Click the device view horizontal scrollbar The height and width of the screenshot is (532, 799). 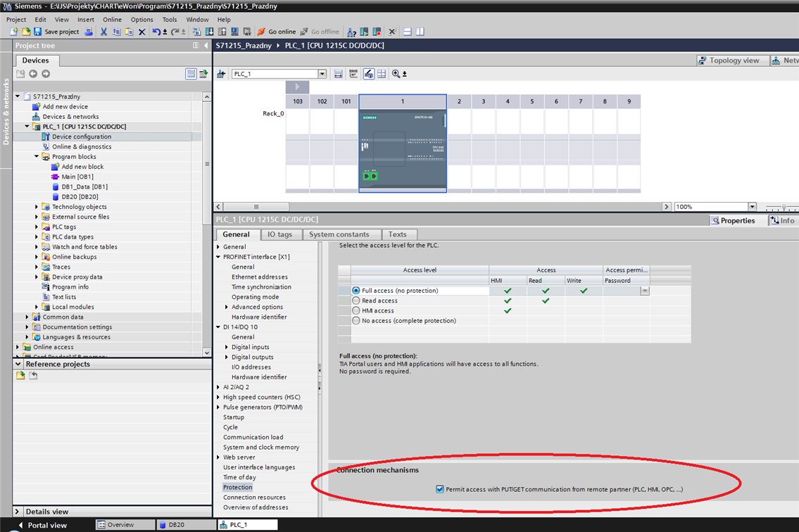pyautogui.click(x=256, y=206)
